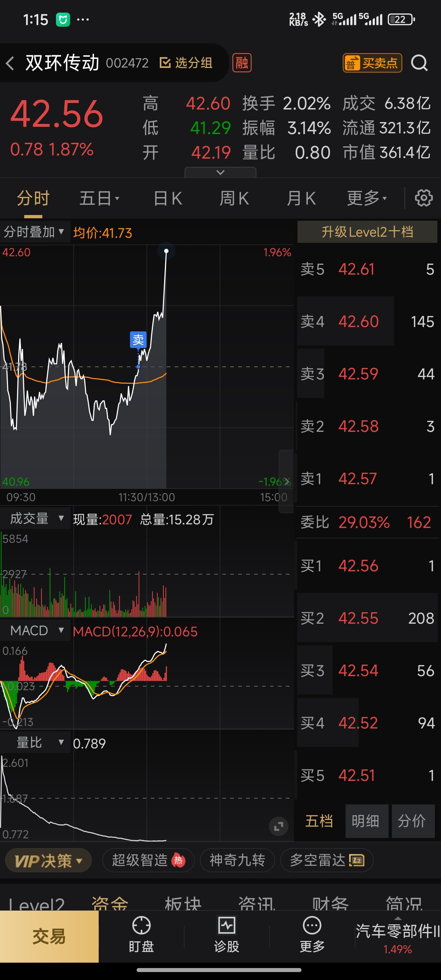Open MACD indicator dropdown

click(35, 630)
